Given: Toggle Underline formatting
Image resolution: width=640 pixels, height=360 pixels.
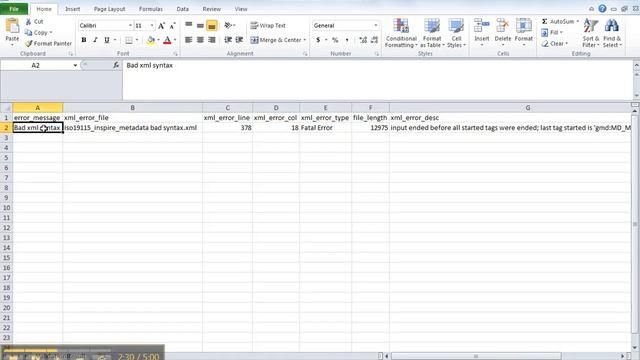Looking at the screenshot, I should pos(107,40).
